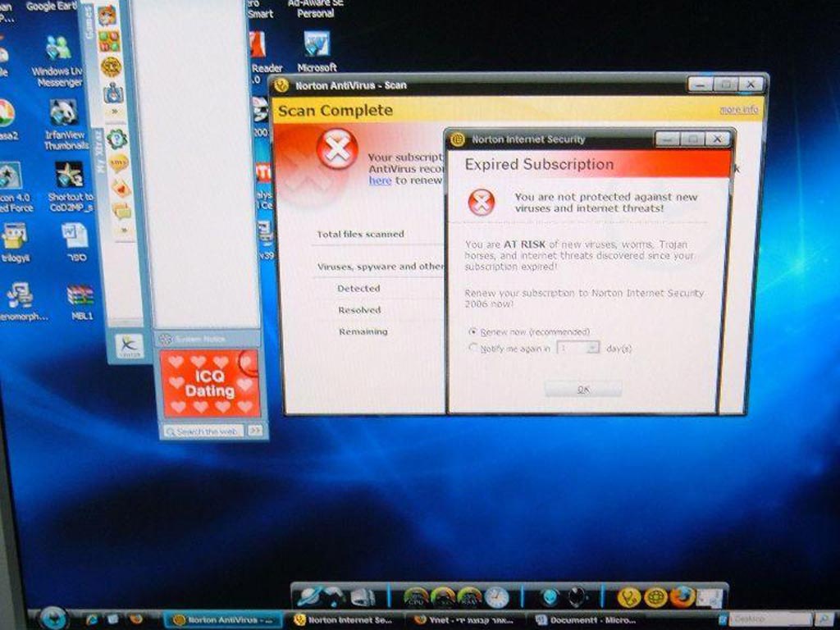Open the 'more info' link in Scan Complete
The height and width of the screenshot is (630, 840).
click(738, 110)
